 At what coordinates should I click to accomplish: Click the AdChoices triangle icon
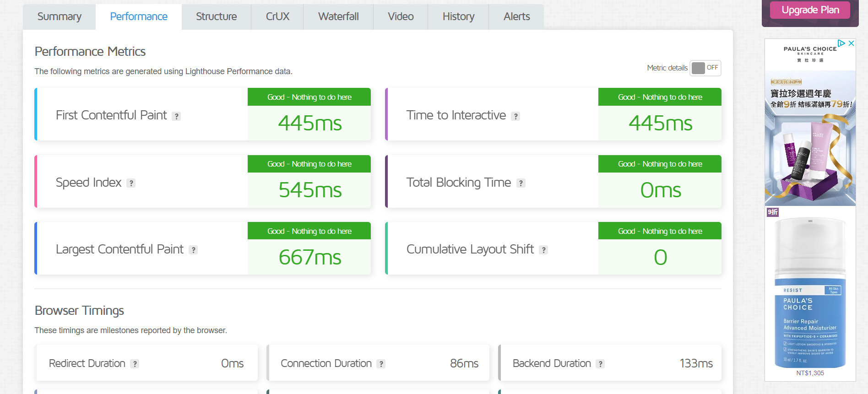[x=841, y=43]
